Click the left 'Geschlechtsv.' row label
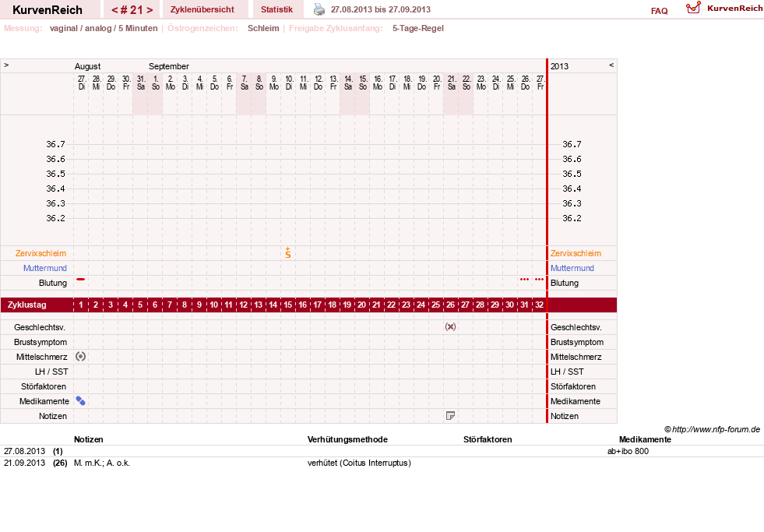This screenshot has height=532, width=764. 40,327
